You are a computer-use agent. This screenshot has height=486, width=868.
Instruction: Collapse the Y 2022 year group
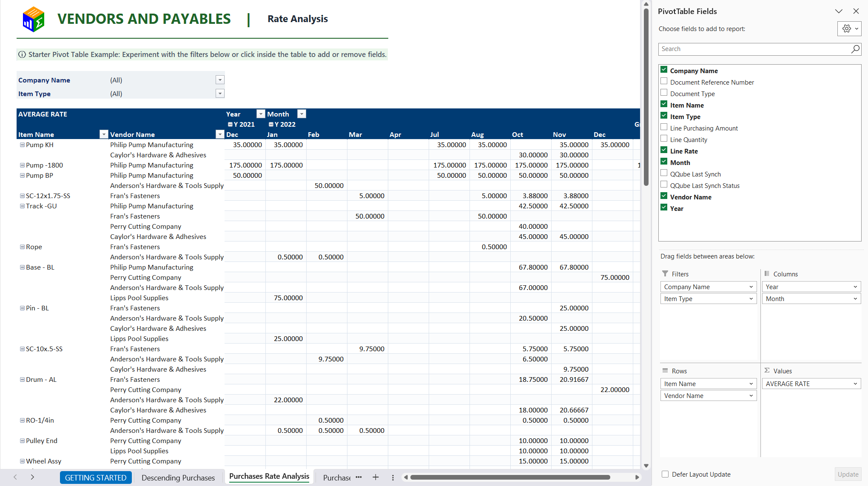(271, 125)
